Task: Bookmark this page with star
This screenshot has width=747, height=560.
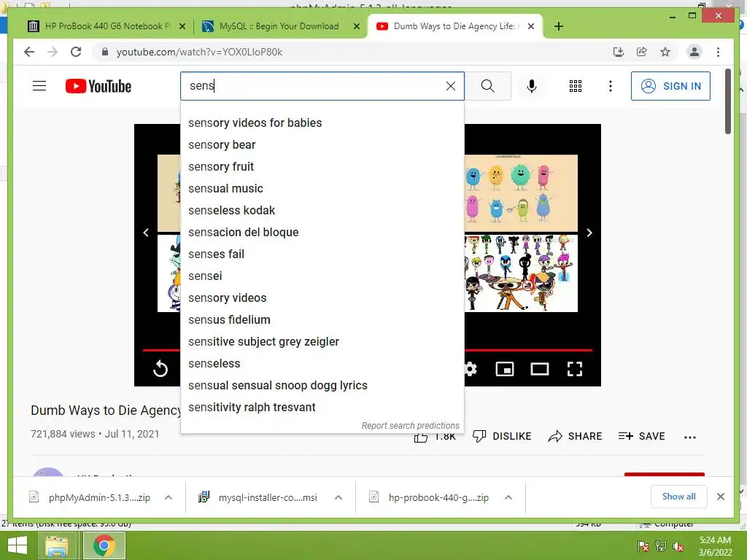Action: click(x=665, y=52)
